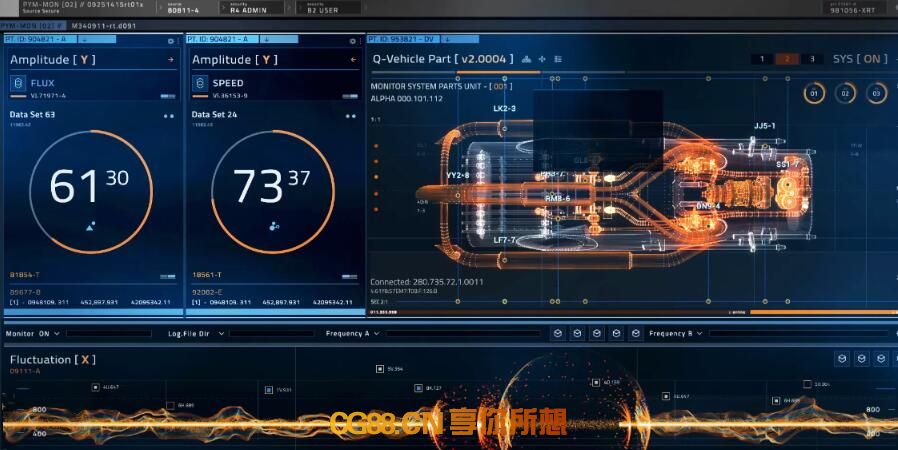Check the Fluctuation marker 75.931 box
This screenshot has width=898, height=450.
[x=269, y=389]
